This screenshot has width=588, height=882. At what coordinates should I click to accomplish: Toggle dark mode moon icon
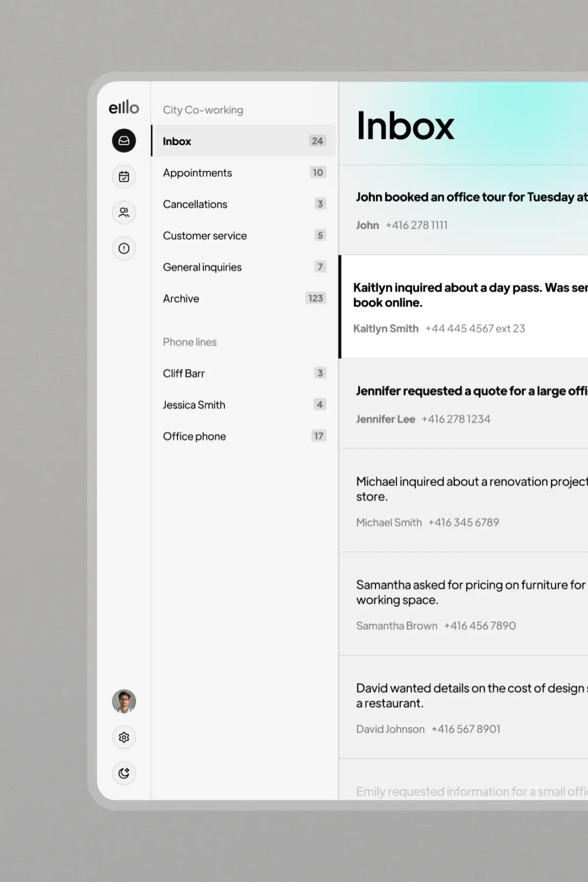(124, 773)
